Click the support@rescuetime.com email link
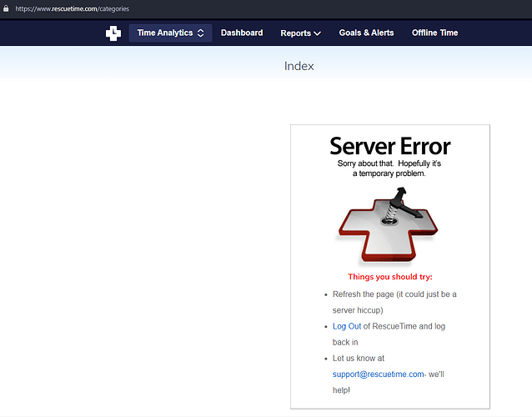 378,374
